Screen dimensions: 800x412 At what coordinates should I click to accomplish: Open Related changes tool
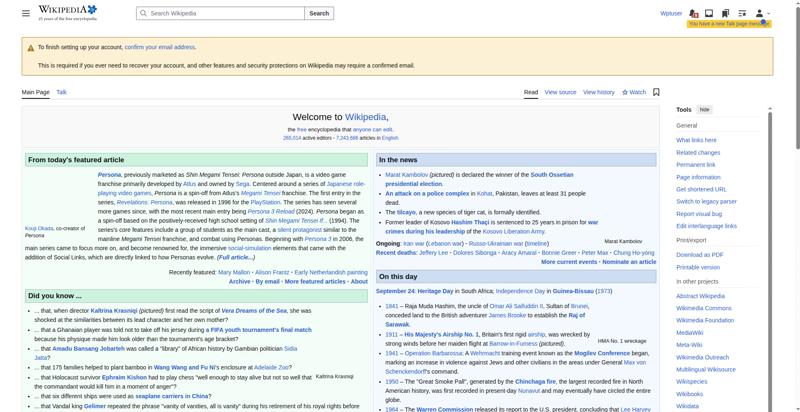tap(698, 152)
